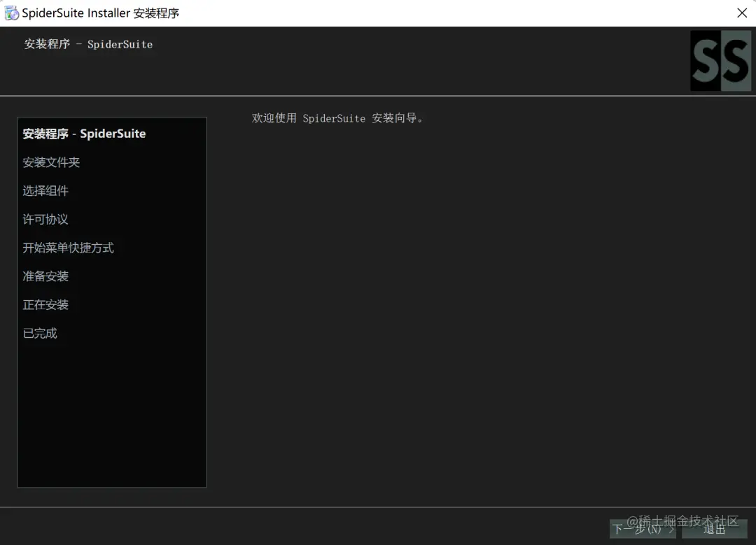Click the SS SpiderSuite logo
Viewport: 756px width, 545px height.
point(720,61)
